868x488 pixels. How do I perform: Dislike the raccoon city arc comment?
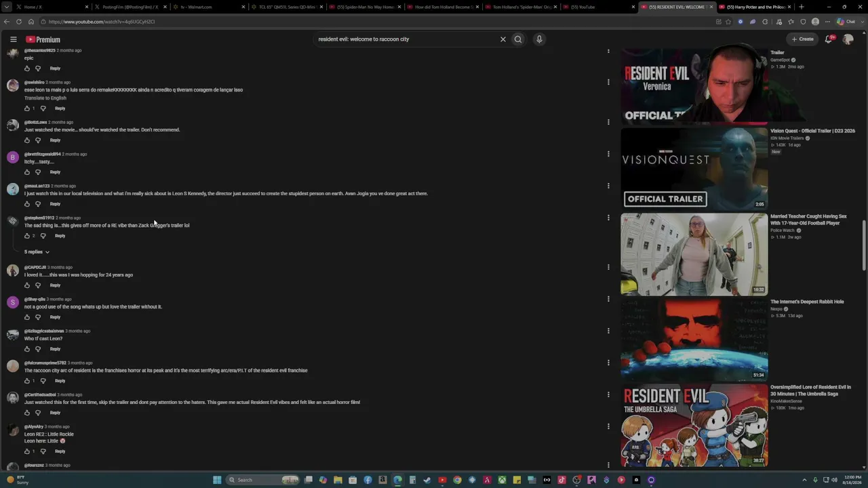tap(43, 381)
